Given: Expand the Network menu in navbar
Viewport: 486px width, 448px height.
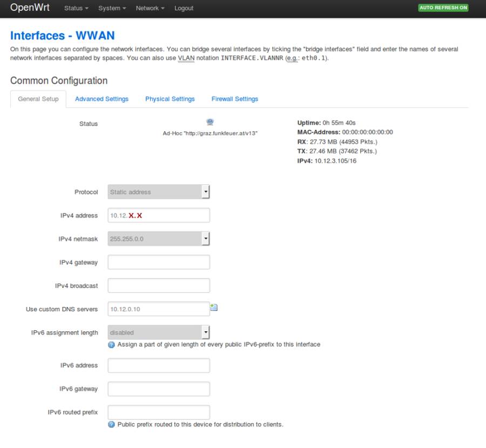Looking at the screenshot, I should (x=150, y=8).
